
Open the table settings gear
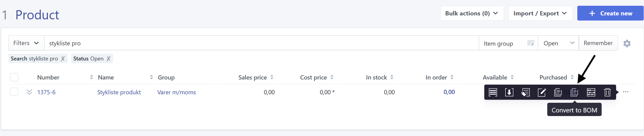(x=627, y=44)
